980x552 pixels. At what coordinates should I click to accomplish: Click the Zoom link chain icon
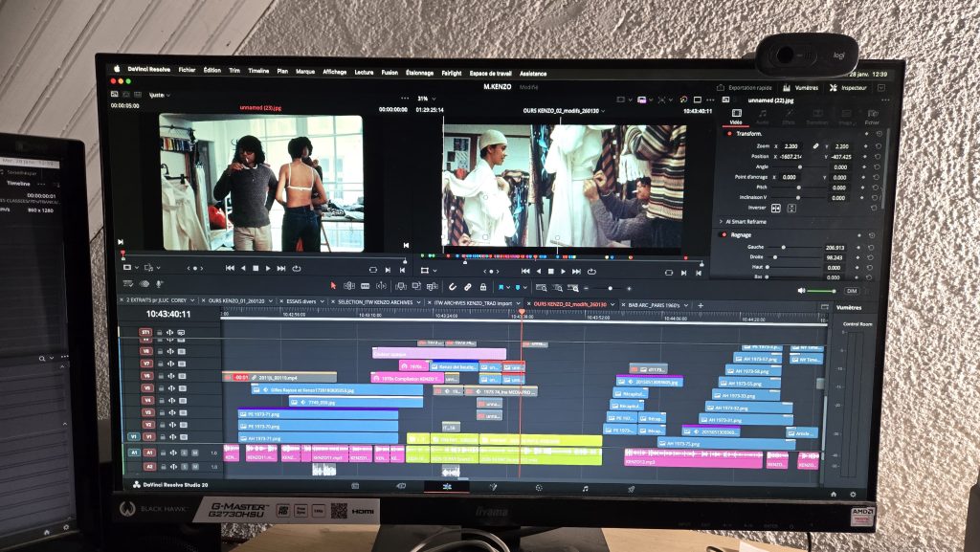click(x=814, y=145)
